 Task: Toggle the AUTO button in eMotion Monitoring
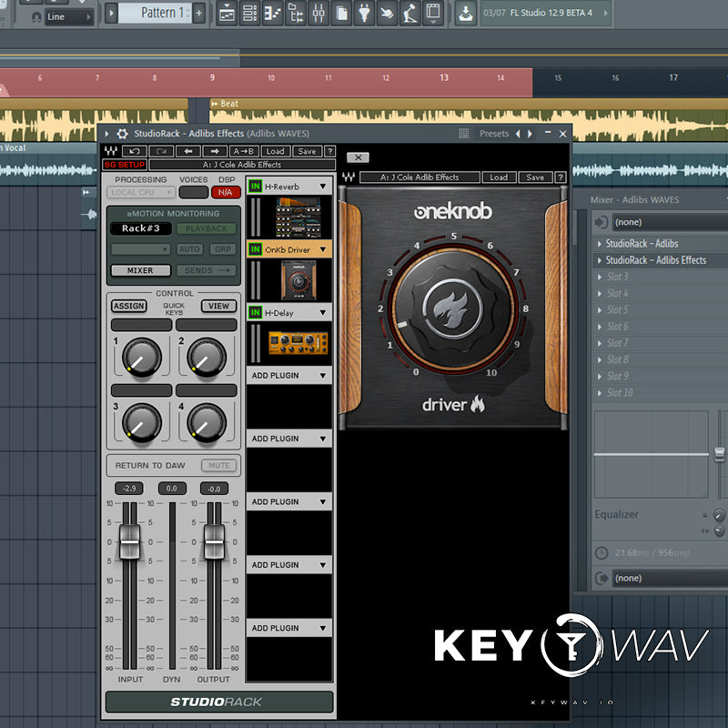tap(189, 249)
